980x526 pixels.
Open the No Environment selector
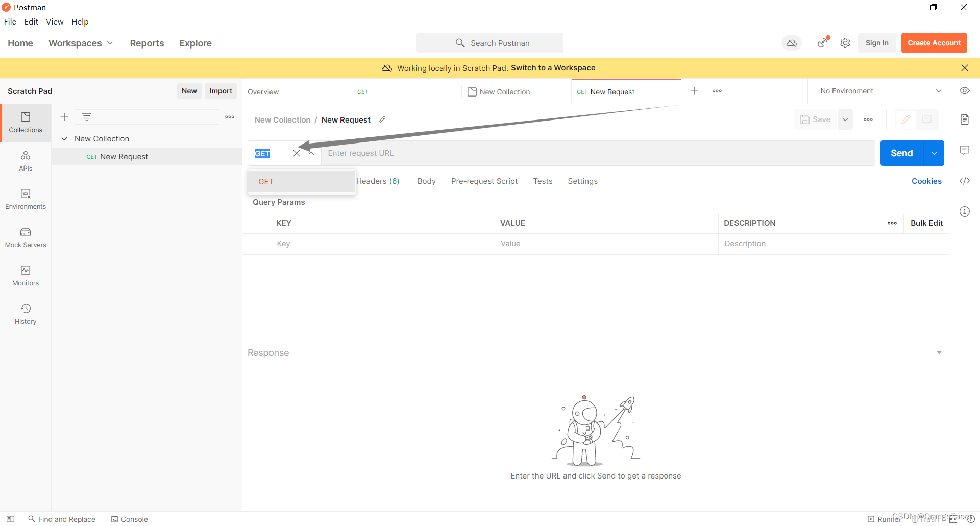881,91
